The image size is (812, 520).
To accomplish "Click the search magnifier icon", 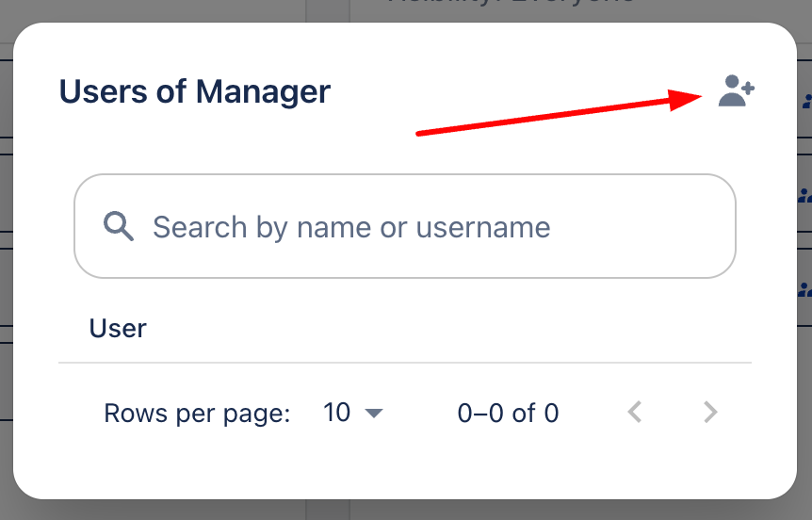I will (119, 226).
